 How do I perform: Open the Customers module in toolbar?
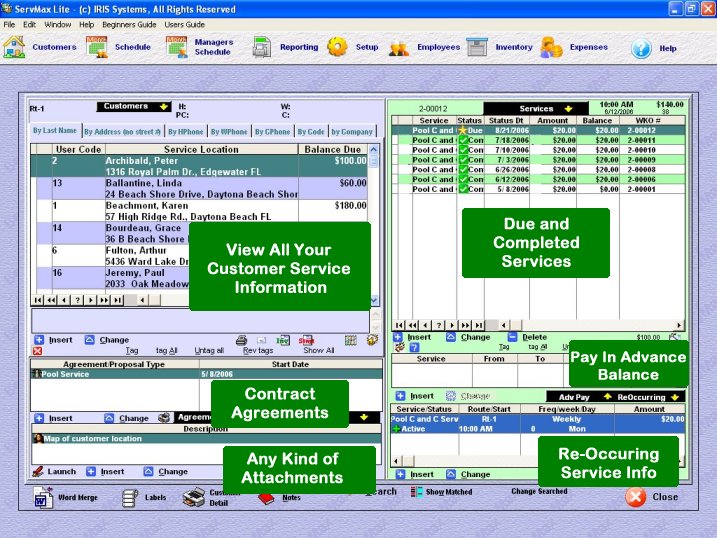coord(39,47)
